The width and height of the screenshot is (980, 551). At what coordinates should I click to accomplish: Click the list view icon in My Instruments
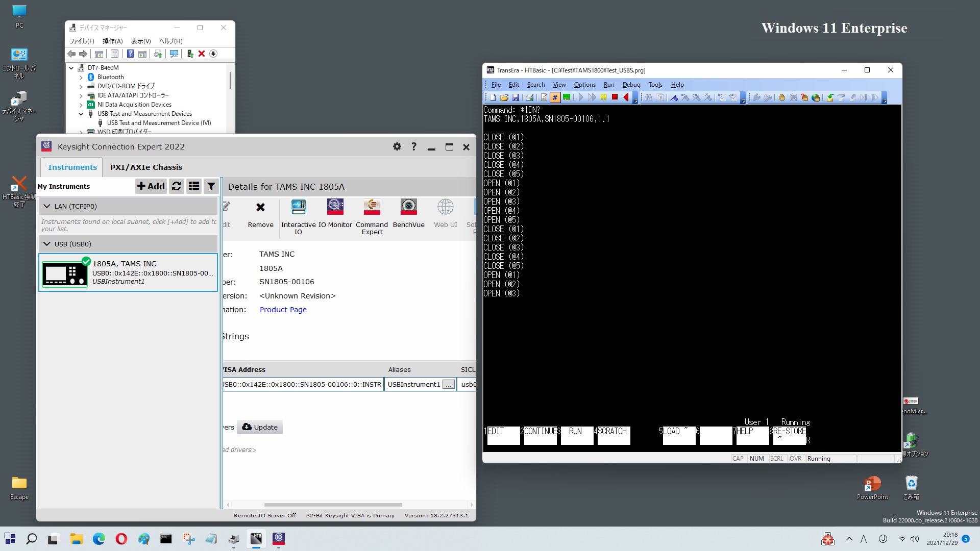194,186
